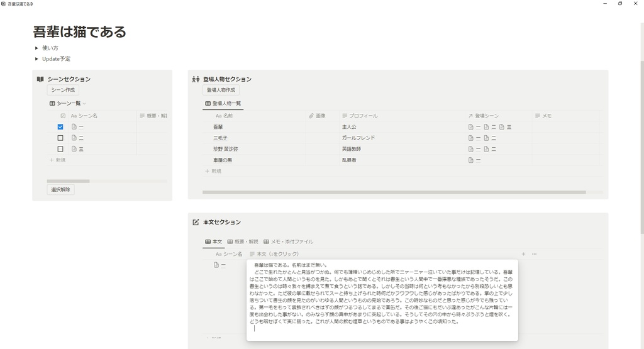644x349 pixels.
Task: Click the プロフィール column header
Action: pyautogui.click(x=360, y=116)
